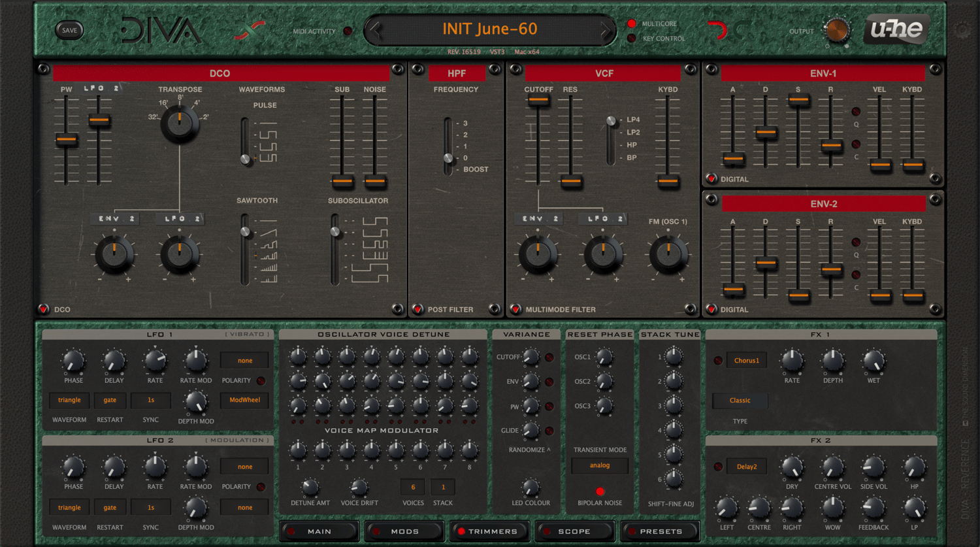Load the next preset with right arrow
Screen dimensions: 980x547
point(606,29)
